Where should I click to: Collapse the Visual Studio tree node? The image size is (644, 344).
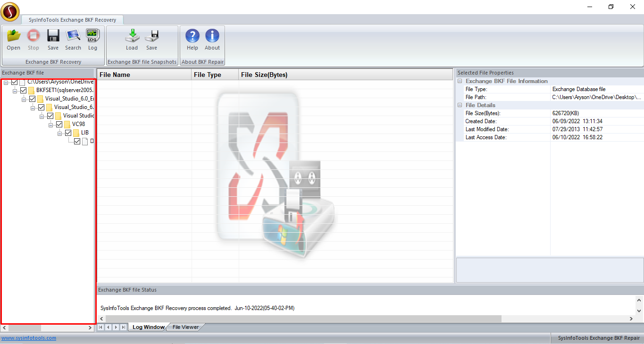point(42,116)
